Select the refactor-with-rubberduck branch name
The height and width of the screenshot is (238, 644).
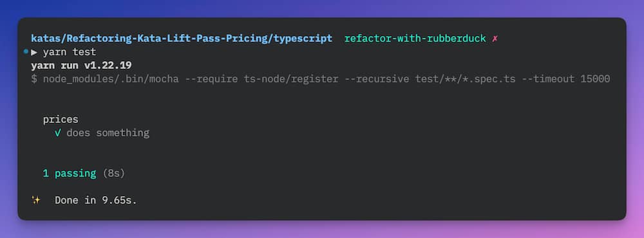click(x=415, y=39)
